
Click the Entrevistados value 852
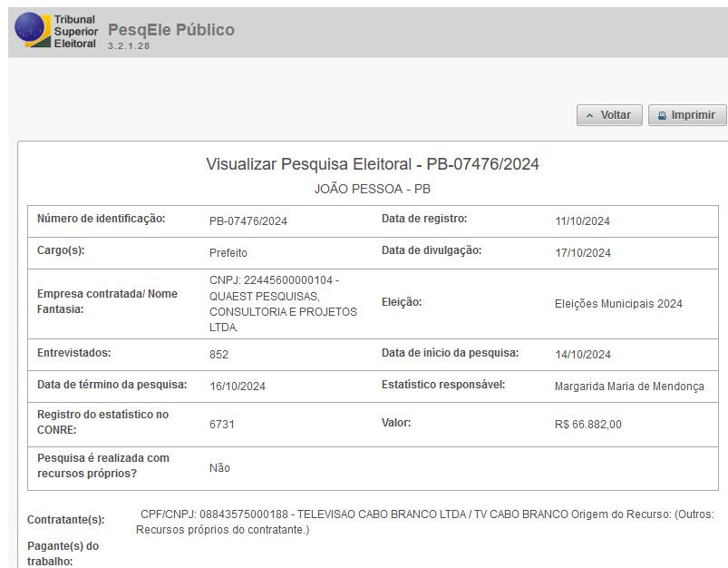pos(218,355)
